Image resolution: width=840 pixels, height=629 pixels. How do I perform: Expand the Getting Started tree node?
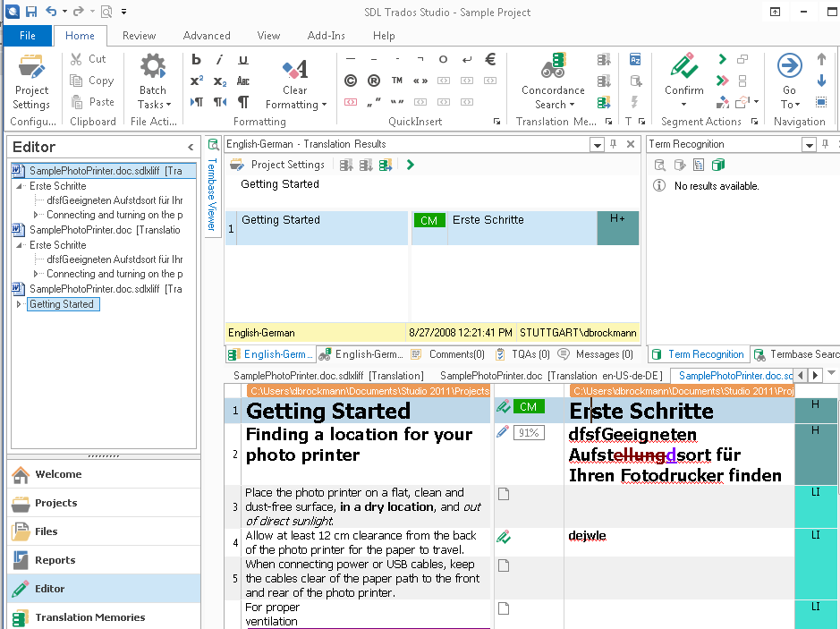(x=19, y=304)
